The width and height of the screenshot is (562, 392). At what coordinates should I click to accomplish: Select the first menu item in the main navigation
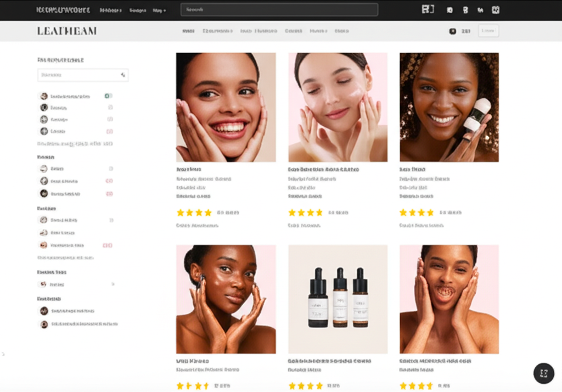click(189, 31)
